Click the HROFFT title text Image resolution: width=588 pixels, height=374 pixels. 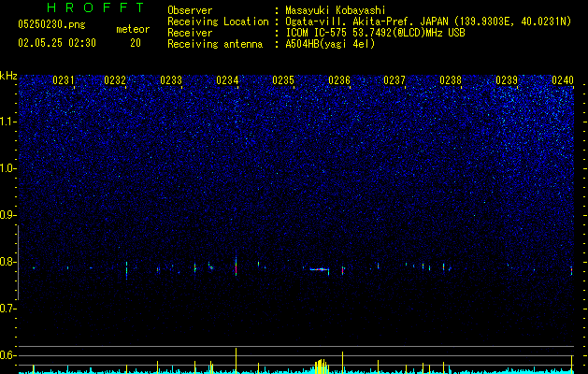pyautogui.click(x=95, y=7)
